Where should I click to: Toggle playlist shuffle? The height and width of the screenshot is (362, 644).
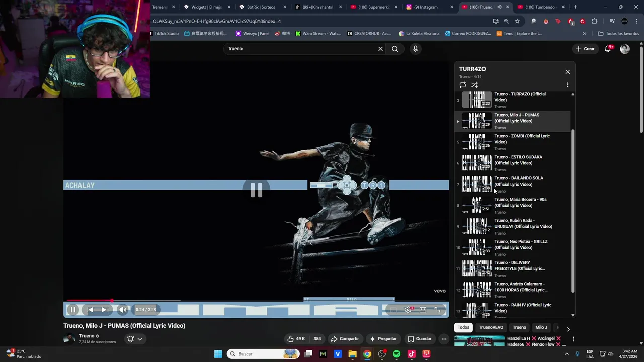(474, 85)
